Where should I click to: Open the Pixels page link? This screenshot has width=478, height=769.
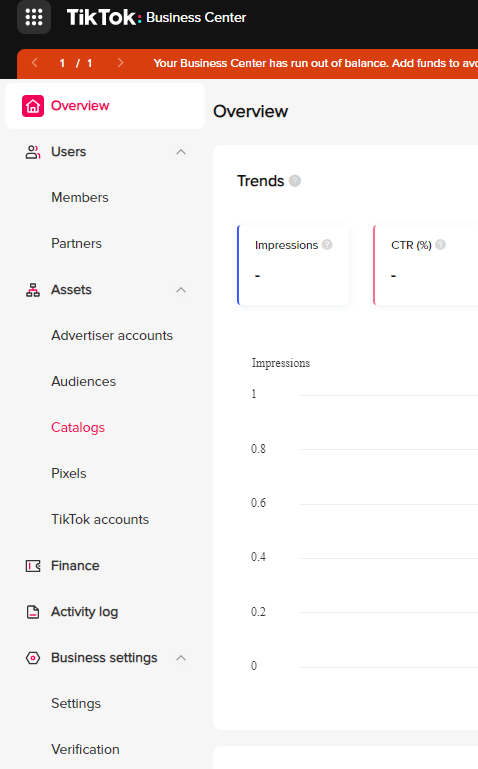pyautogui.click(x=69, y=474)
